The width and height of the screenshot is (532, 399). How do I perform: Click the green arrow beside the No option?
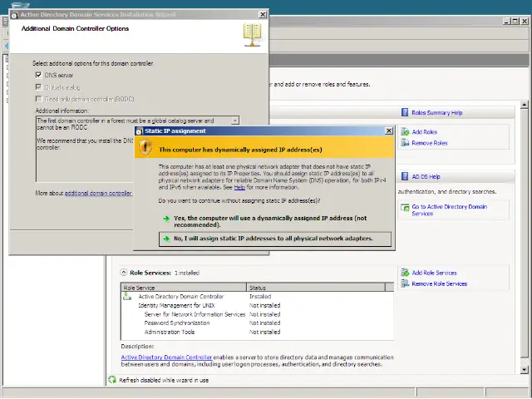166,239
